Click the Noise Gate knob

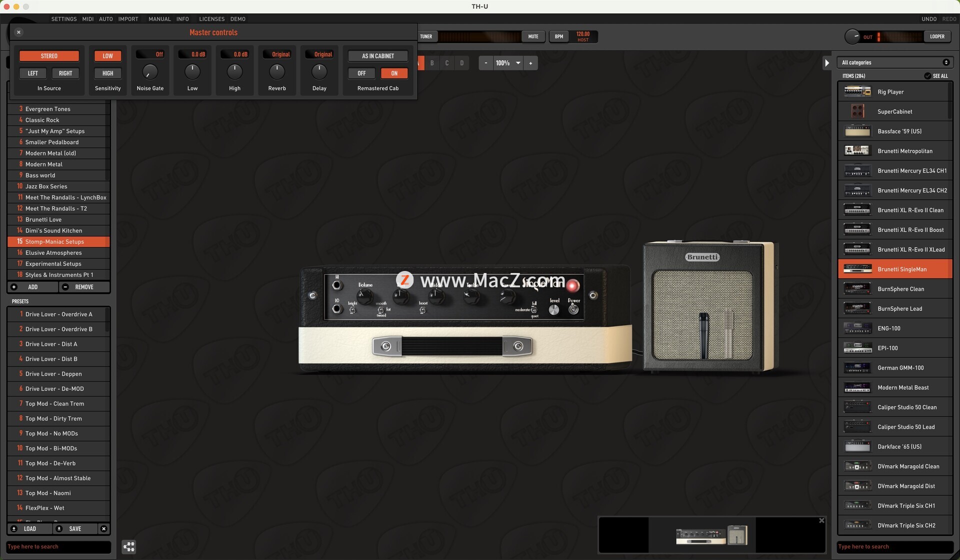click(150, 72)
